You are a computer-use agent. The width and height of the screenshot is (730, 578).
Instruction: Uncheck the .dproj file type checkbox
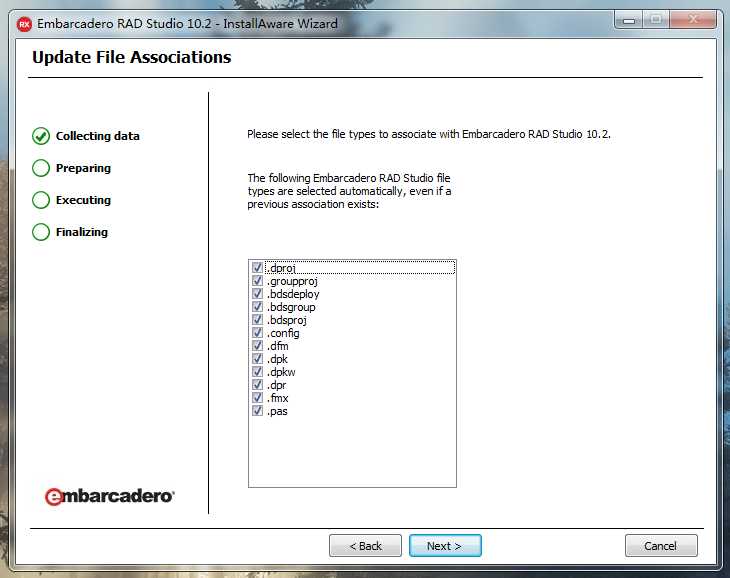257,268
